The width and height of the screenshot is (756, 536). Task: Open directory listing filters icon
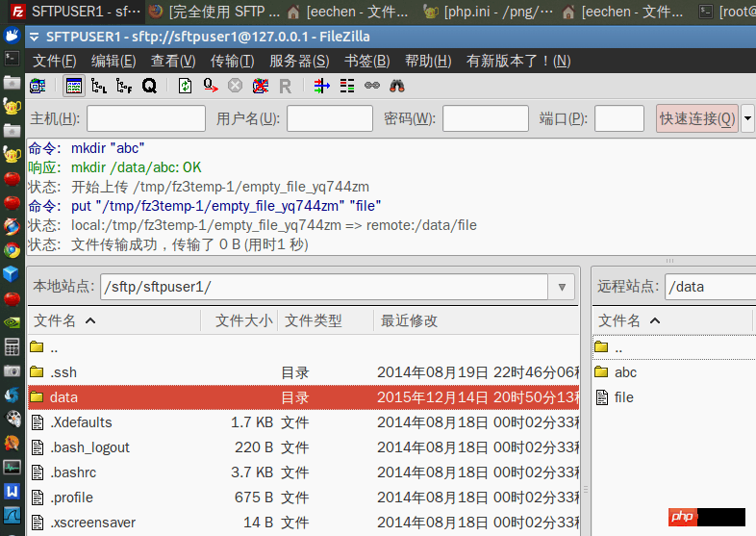click(321, 87)
